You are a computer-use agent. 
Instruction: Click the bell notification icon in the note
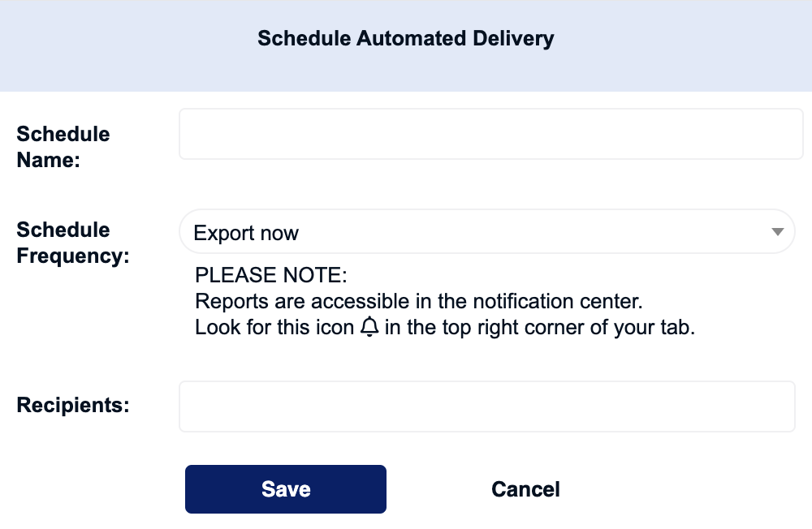(369, 327)
